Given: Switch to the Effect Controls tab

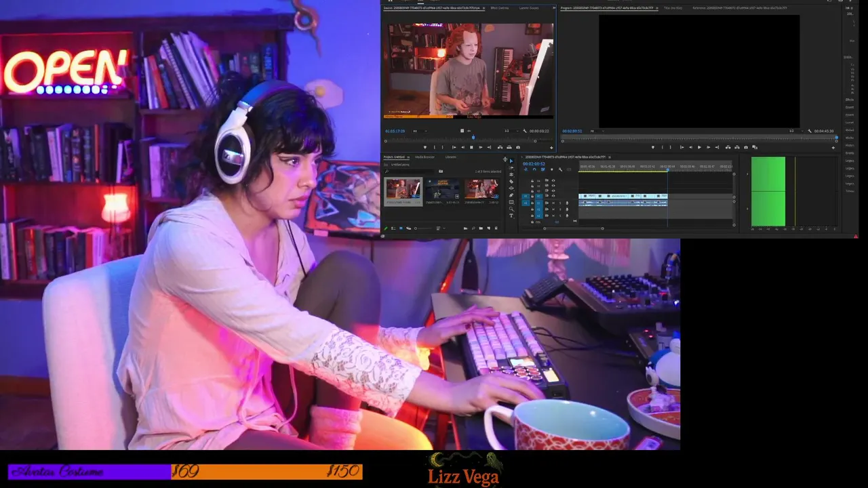Looking at the screenshot, I should (500, 7).
